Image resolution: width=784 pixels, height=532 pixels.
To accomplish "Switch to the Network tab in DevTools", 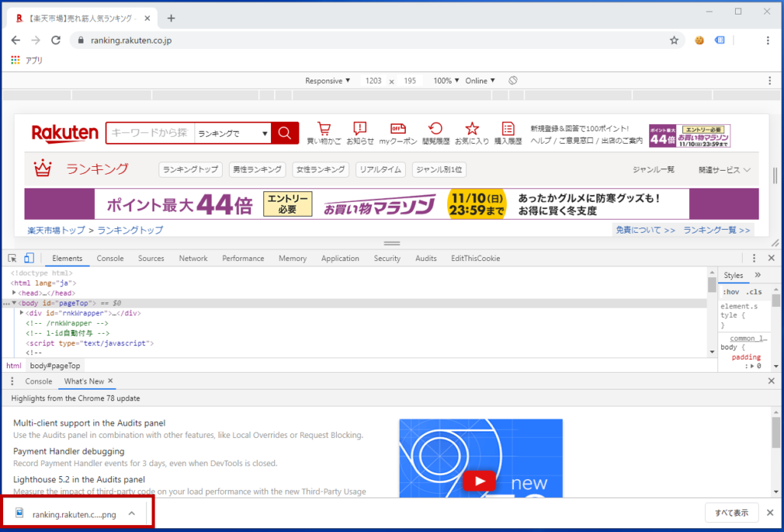I will point(193,259).
